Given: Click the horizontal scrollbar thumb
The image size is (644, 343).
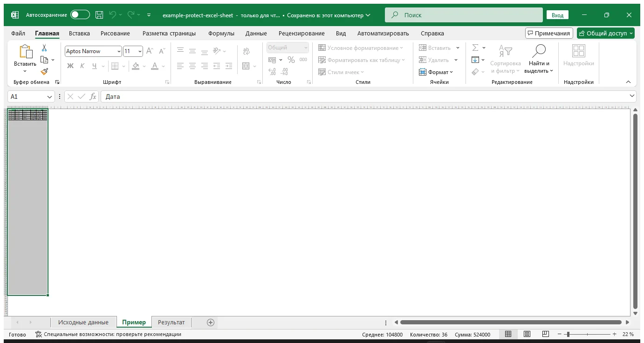Looking at the screenshot, I should (511, 322).
